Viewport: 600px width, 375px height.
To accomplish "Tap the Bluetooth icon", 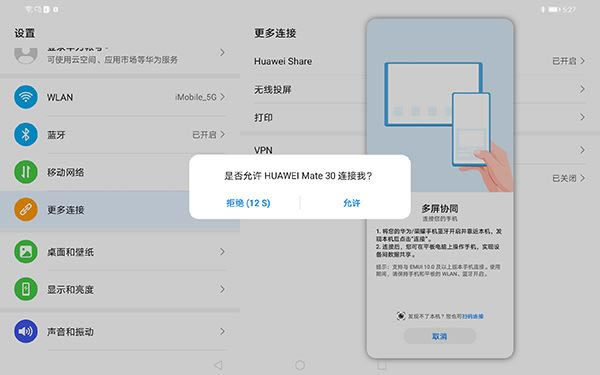I will pyautogui.click(x=26, y=135).
